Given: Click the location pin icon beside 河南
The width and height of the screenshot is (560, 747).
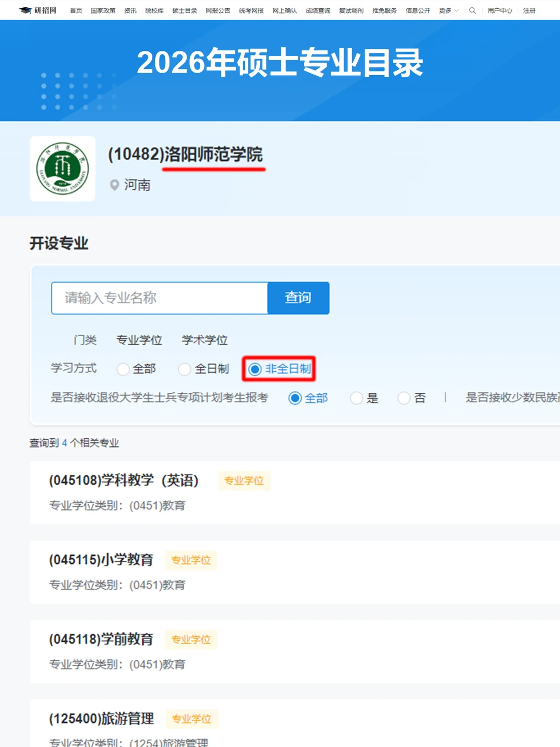Looking at the screenshot, I should click(x=114, y=185).
